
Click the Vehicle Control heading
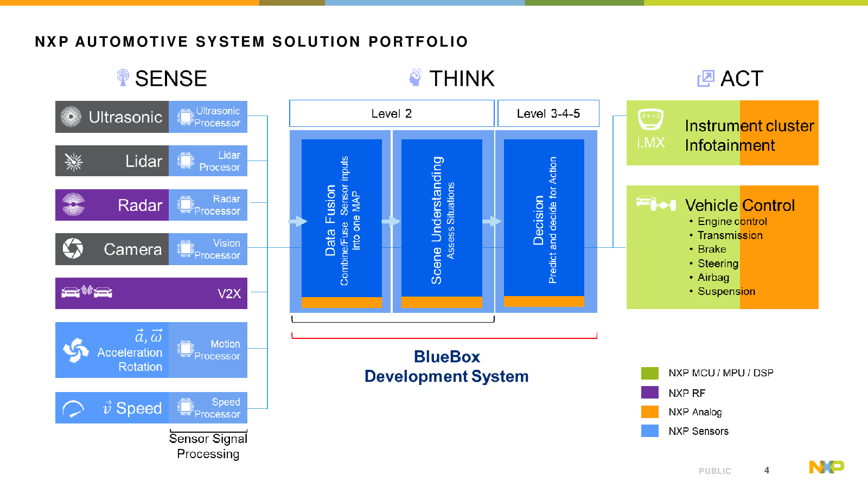tap(740, 205)
